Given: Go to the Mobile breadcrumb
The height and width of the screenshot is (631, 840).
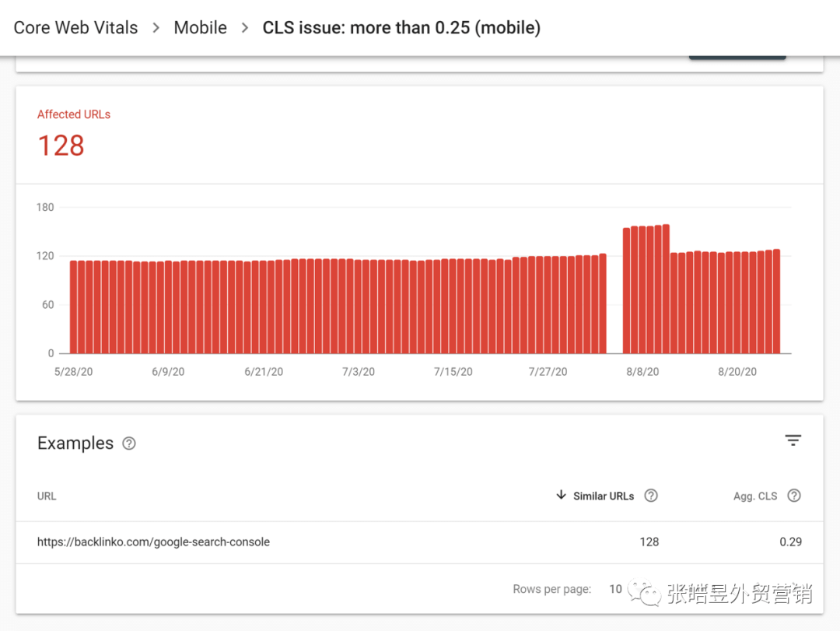Looking at the screenshot, I should (201, 27).
